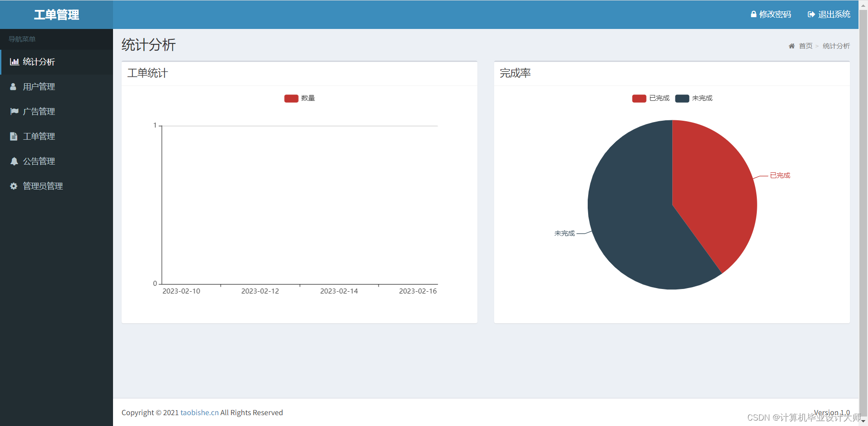Open the 统计分析 menu item
868x426 pixels.
click(x=57, y=62)
